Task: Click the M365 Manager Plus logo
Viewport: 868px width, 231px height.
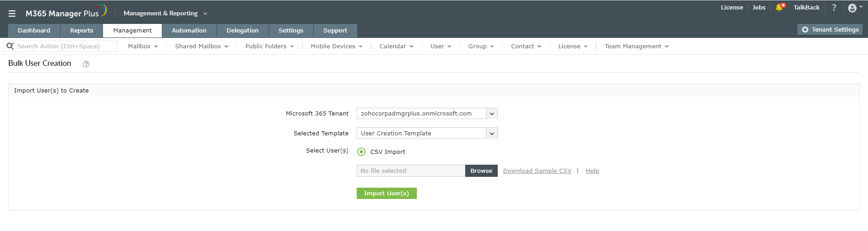Action: click(x=66, y=13)
